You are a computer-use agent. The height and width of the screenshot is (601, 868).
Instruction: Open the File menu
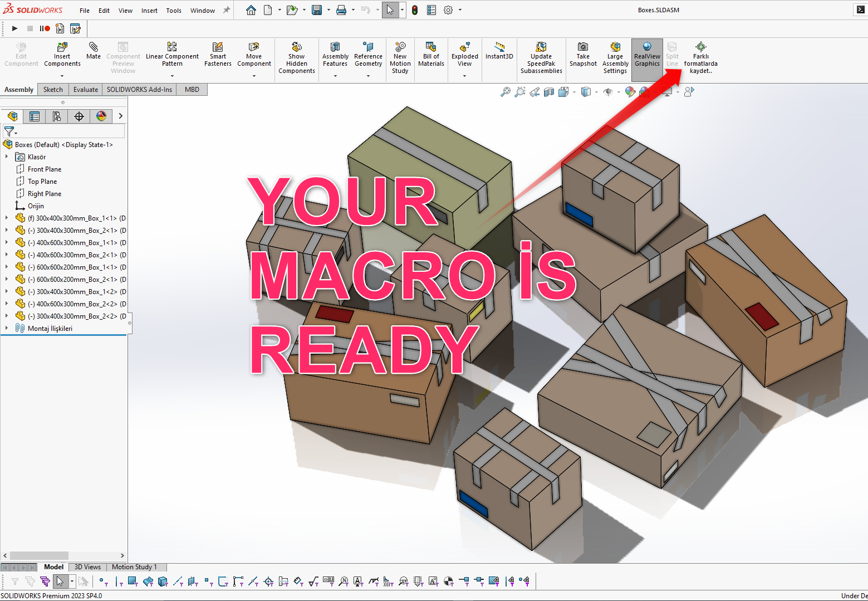(85, 11)
